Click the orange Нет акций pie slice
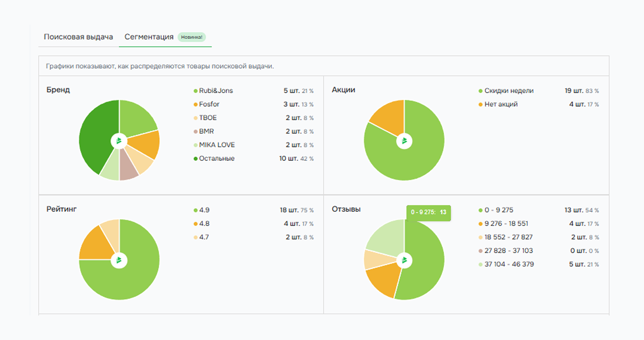 coord(390,116)
